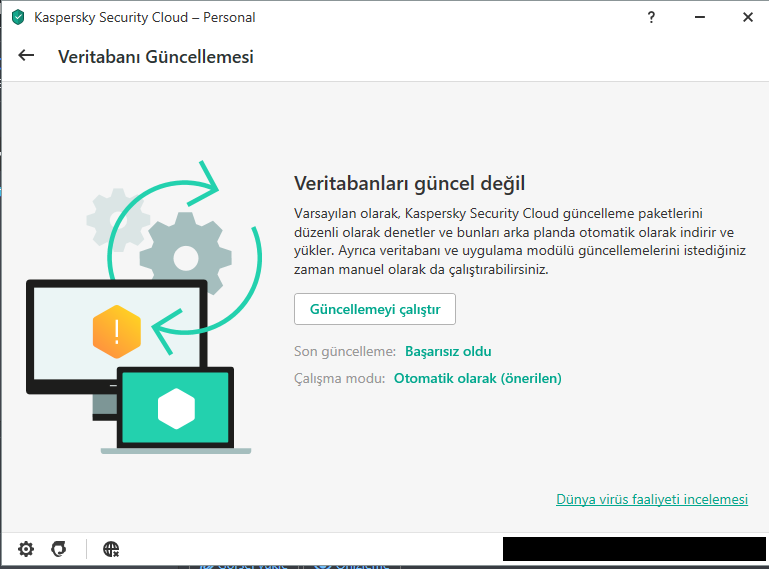Open Dünya virüs faaliyeti incelemesi link

652,499
